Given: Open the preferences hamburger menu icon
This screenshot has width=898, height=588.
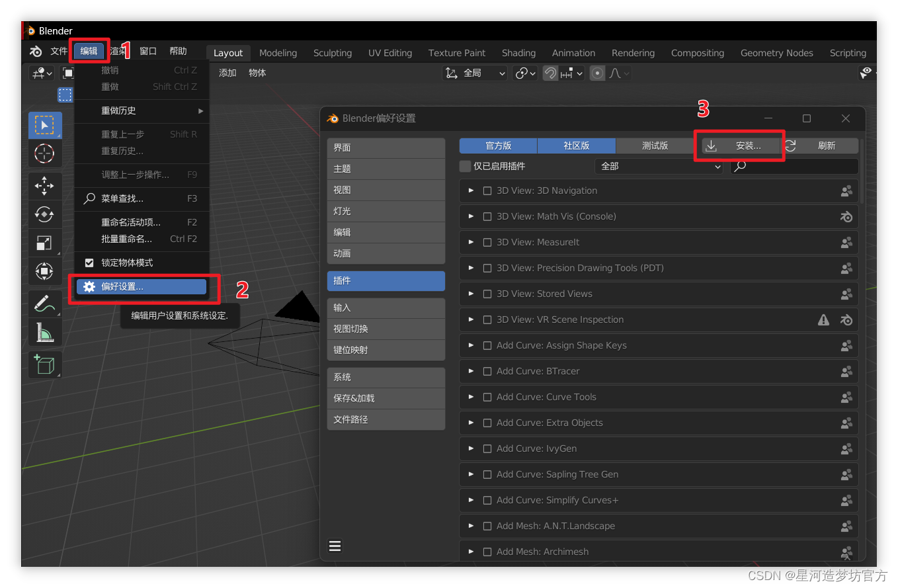Looking at the screenshot, I should tap(335, 546).
